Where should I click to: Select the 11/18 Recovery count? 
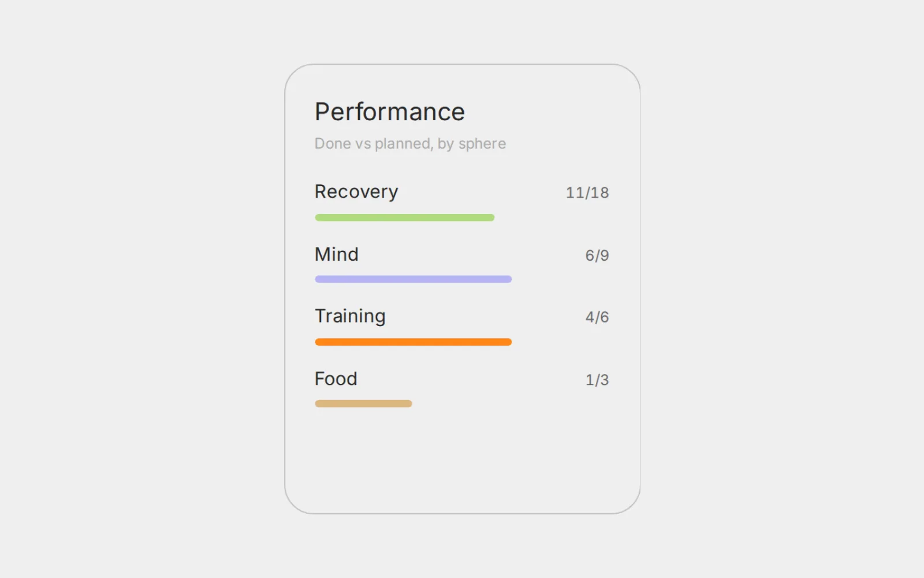pos(587,192)
